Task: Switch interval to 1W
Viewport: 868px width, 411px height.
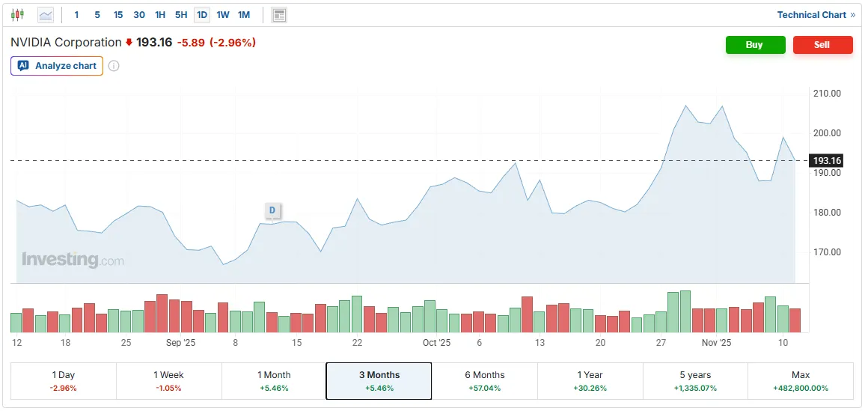Action: (x=223, y=15)
